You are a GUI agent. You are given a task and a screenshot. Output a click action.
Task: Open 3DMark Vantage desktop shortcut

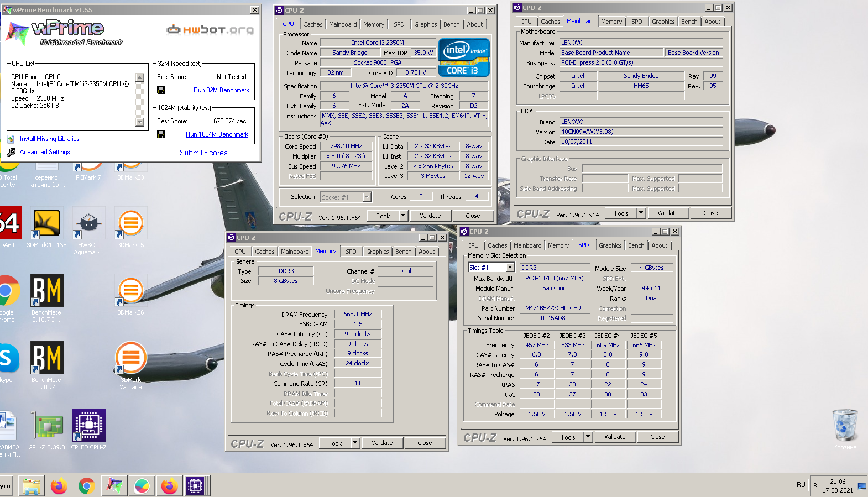[x=130, y=366]
